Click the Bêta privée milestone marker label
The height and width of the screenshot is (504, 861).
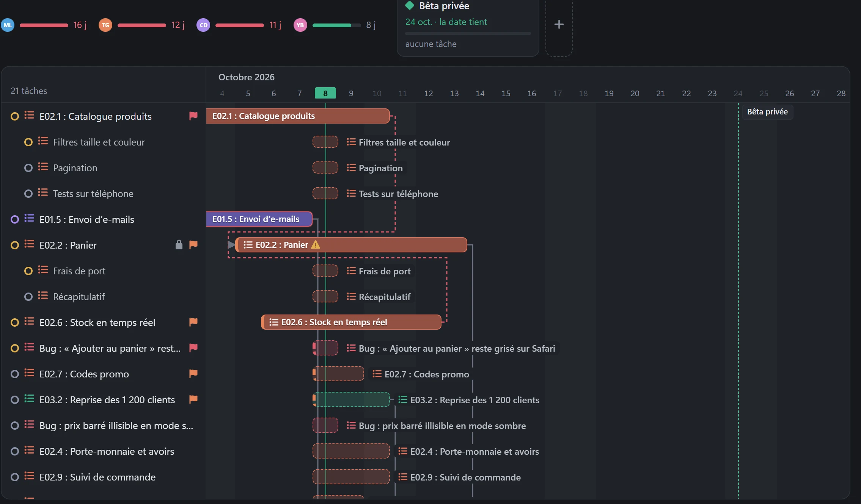[x=767, y=112]
